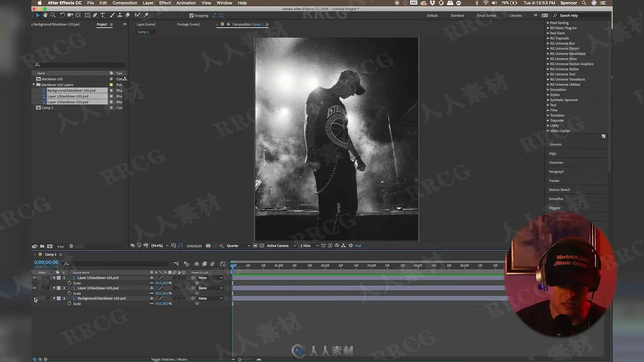Open the Layer menu

click(148, 3)
